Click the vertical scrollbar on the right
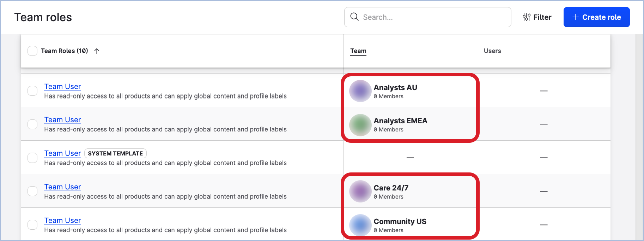This screenshot has height=241, width=644. pyautogui.click(x=639, y=137)
